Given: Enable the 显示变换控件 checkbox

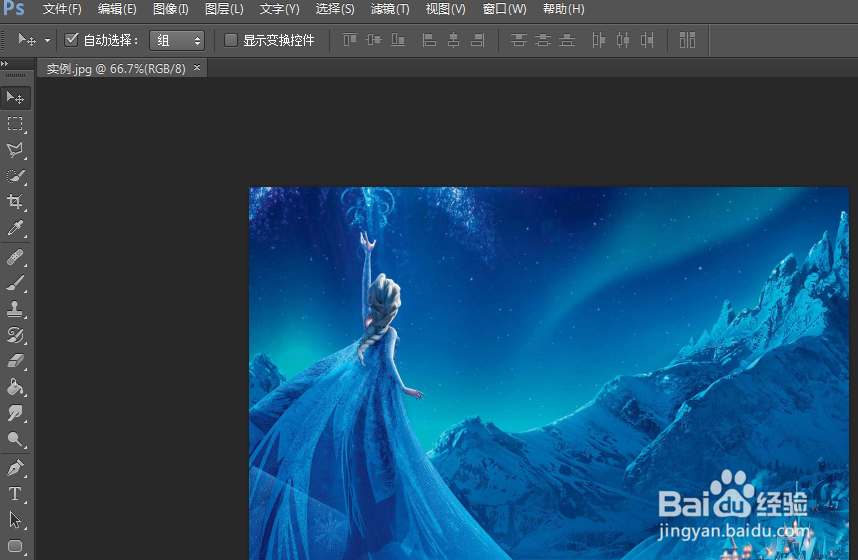Looking at the screenshot, I should tap(231, 40).
